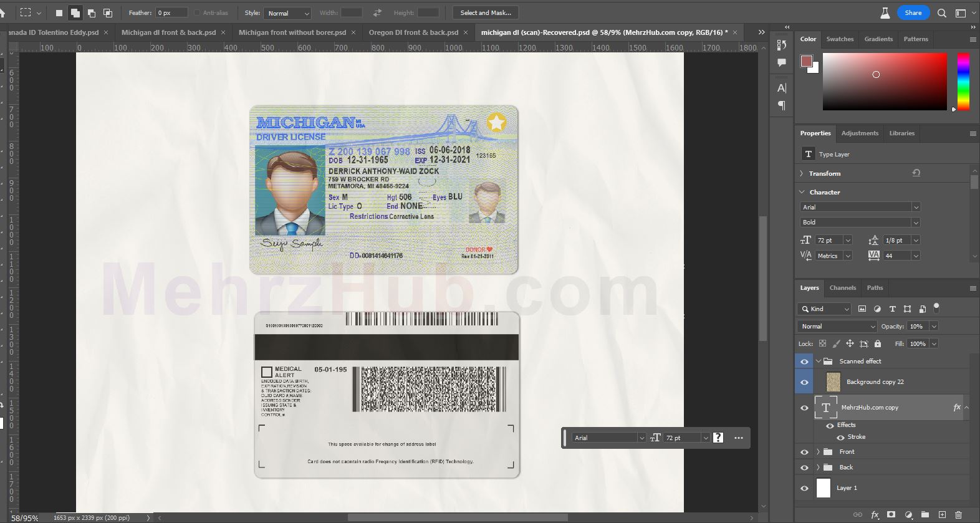Open more options ellipsis in floating text bar
980x523 pixels.
(739, 438)
